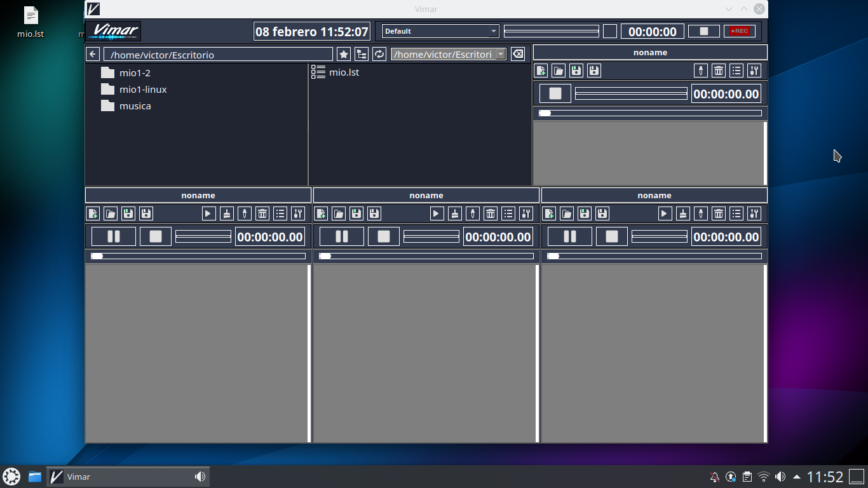Viewport: 868px width, 488px height.
Task: Select noname header of middle player
Action: click(x=426, y=195)
